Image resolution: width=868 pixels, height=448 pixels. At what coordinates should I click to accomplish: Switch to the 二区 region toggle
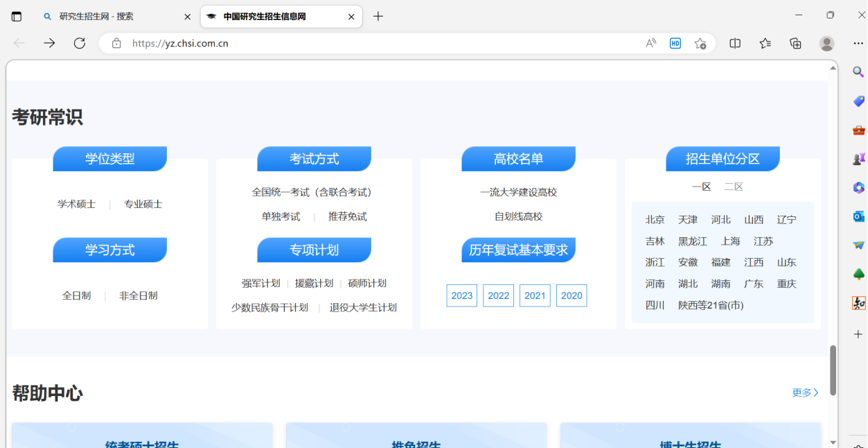734,187
